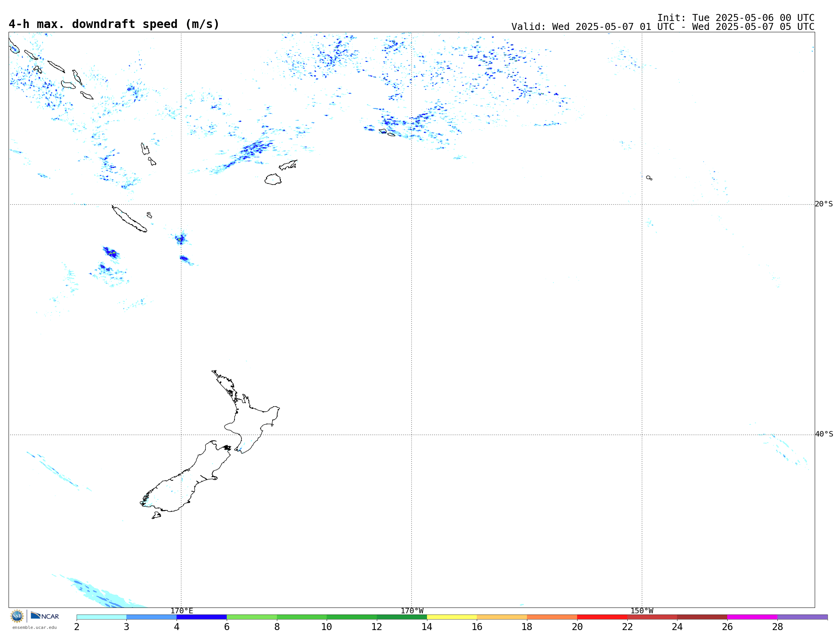Click the colorbar tick label '6'
The width and height of the screenshot is (840, 632).
tap(227, 627)
